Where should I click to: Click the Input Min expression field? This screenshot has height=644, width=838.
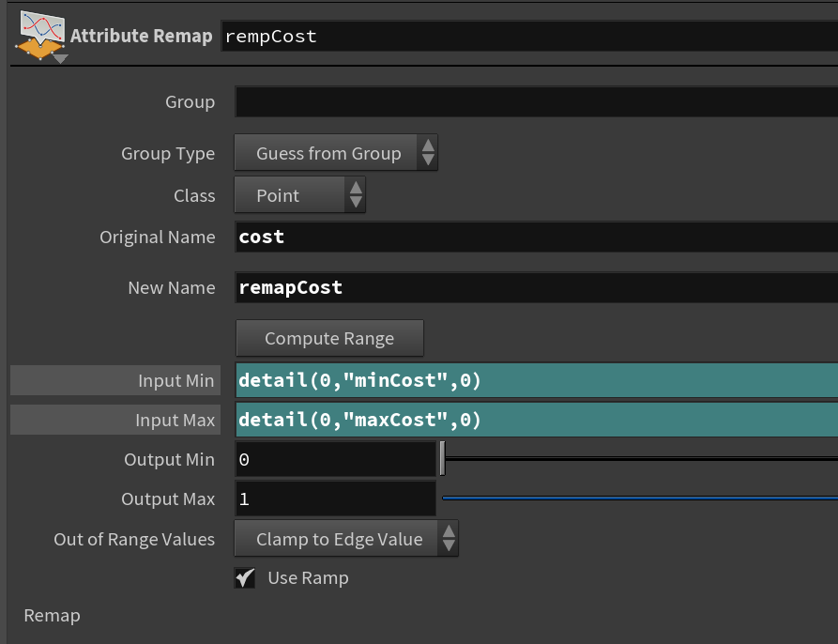coord(537,380)
